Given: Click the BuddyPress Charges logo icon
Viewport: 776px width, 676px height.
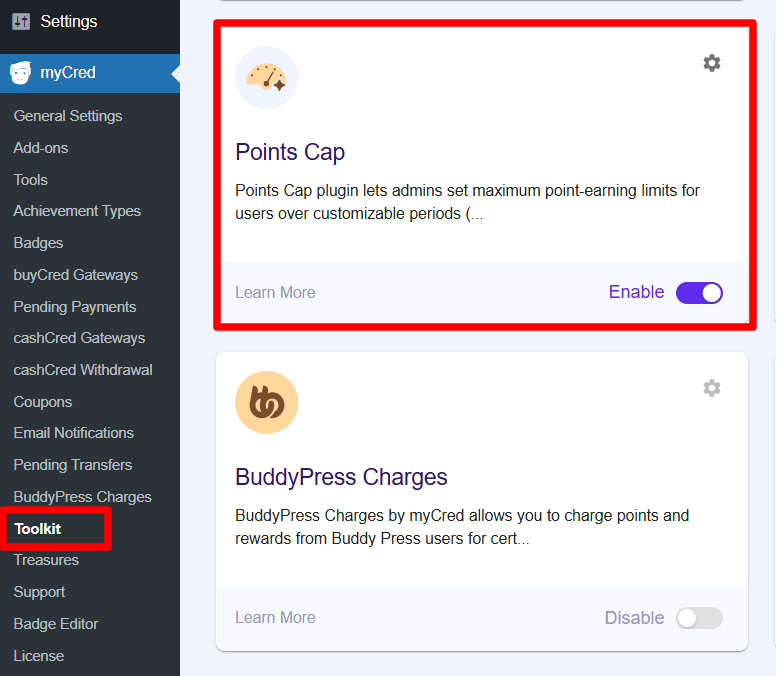Looking at the screenshot, I should (x=266, y=402).
